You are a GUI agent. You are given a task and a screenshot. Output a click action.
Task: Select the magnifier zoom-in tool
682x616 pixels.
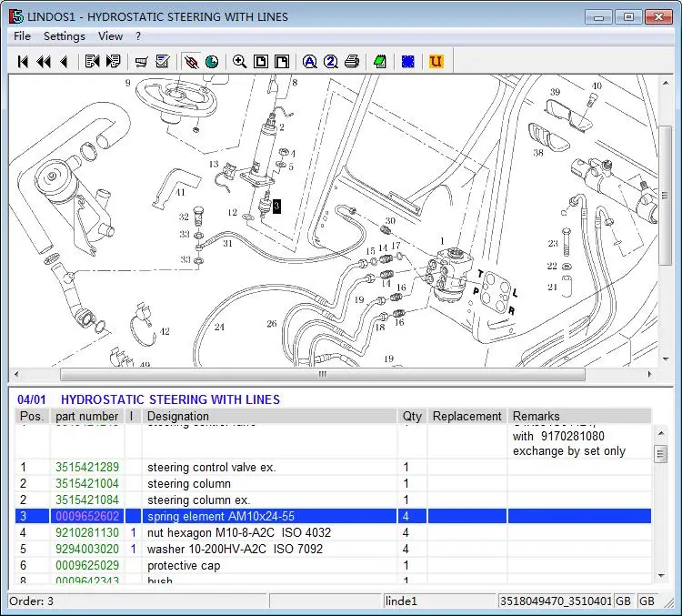239,62
